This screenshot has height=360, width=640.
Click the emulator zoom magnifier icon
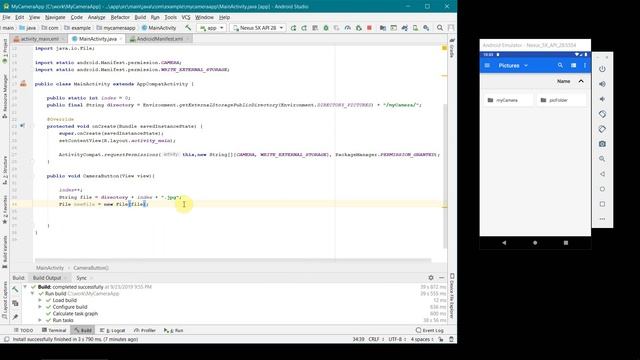(602, 159)
